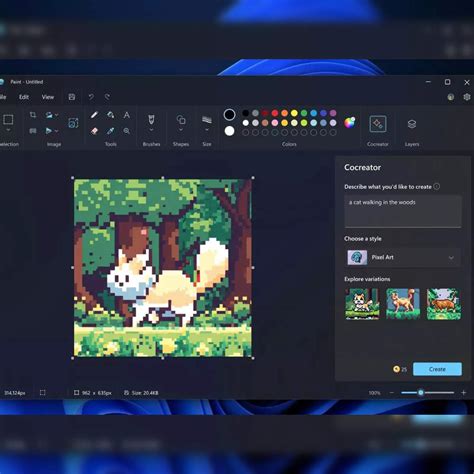Click the Create button

point(437,369)
